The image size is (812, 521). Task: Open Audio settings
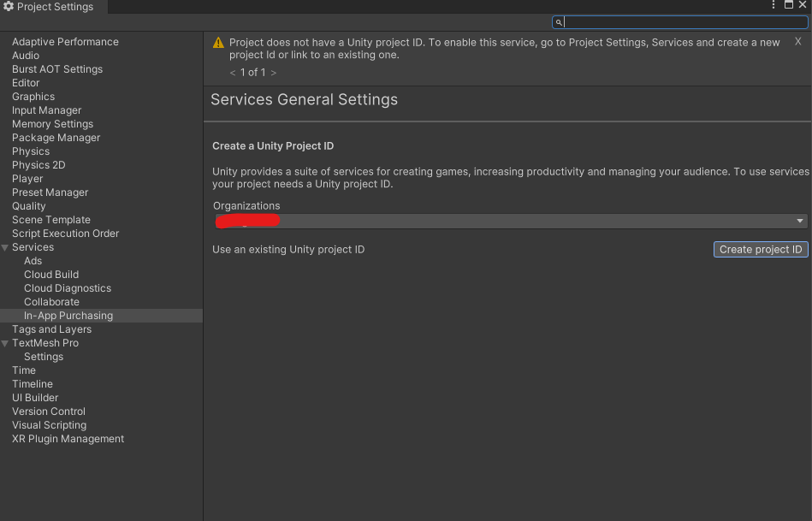click(x=26, y=56)
